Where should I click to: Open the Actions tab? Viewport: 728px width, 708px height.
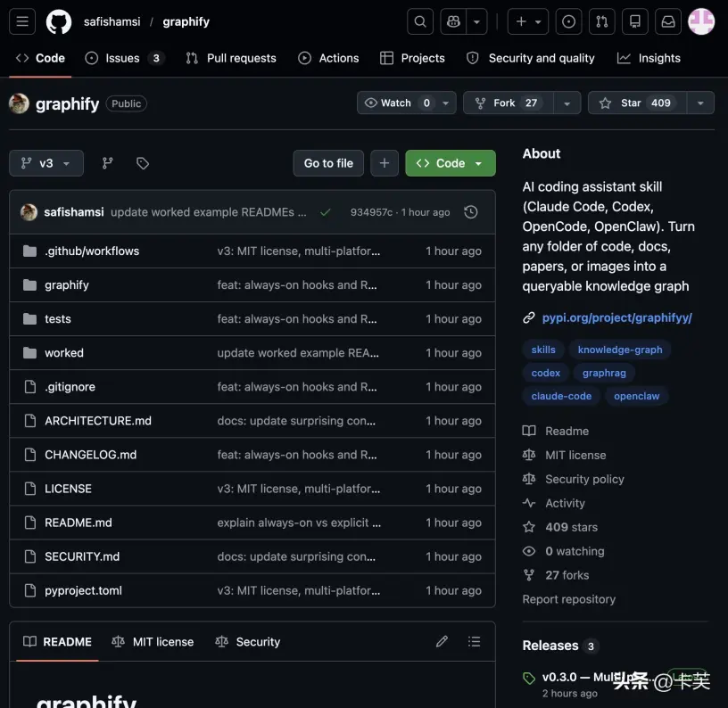coord(328,58)
